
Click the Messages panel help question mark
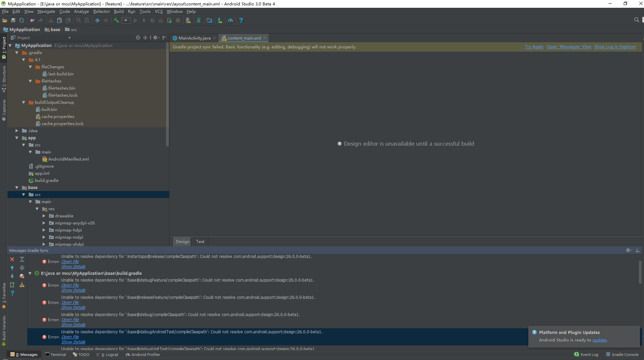pyautogui.click(x=12, y=293)
